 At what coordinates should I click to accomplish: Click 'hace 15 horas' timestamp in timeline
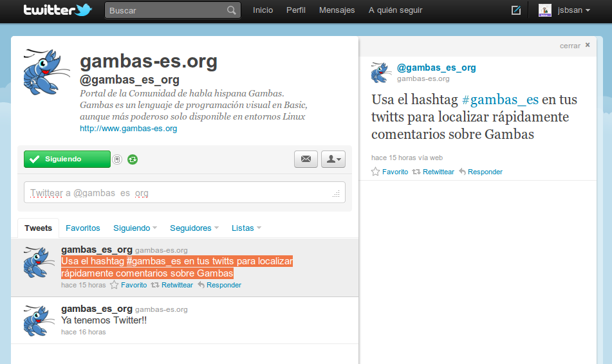coord(84,285)
